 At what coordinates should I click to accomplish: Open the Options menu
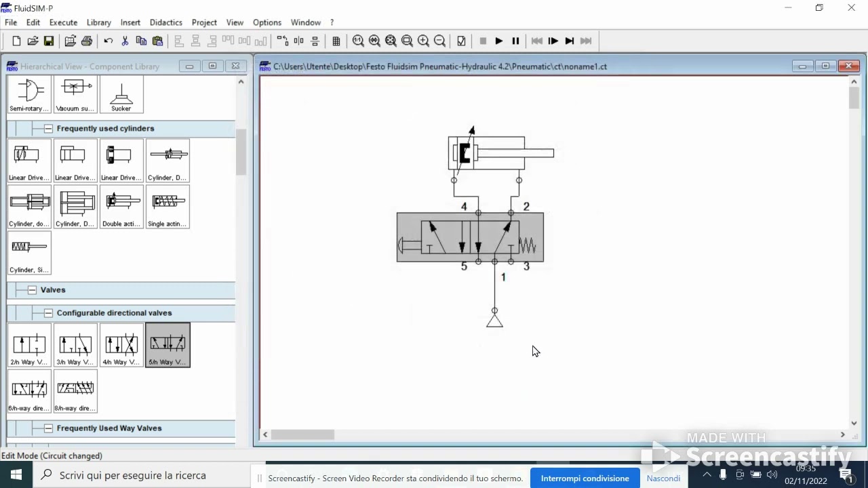click(x=267, y=22)
